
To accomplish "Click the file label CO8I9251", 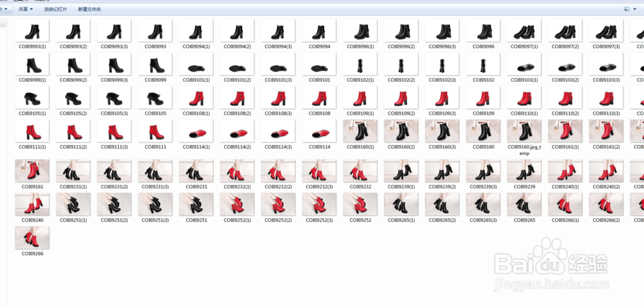I will click(196, 220).
